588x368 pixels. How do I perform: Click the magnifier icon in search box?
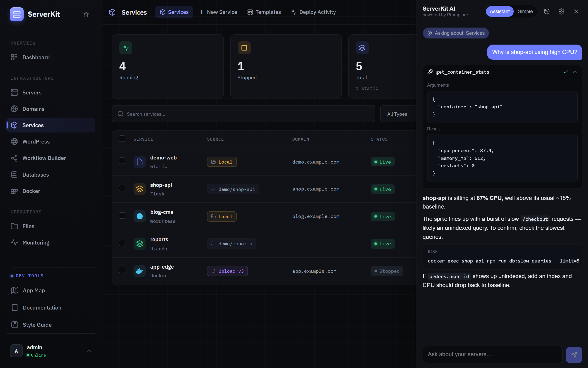click(x=120, y=114)
